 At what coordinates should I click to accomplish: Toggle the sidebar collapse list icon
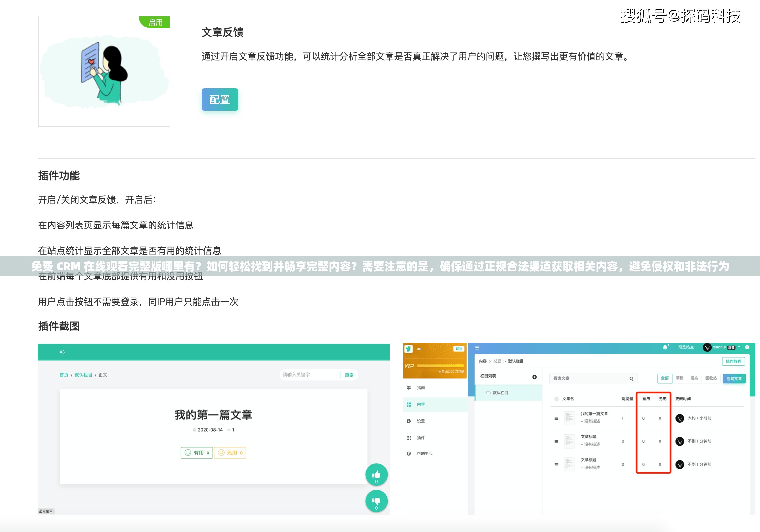tap(477, 348)
